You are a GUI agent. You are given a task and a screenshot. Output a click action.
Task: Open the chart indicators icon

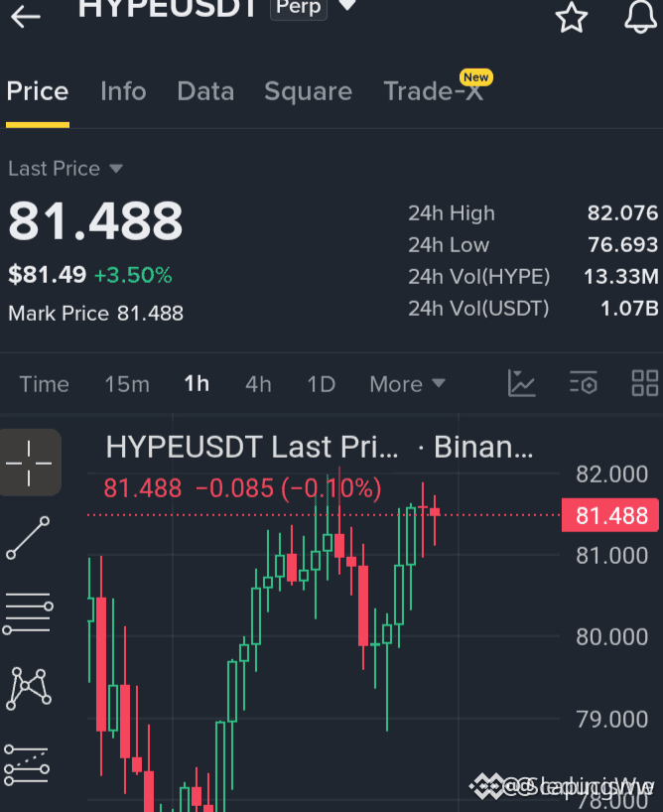pyautogui.click(x=521, y=384)
